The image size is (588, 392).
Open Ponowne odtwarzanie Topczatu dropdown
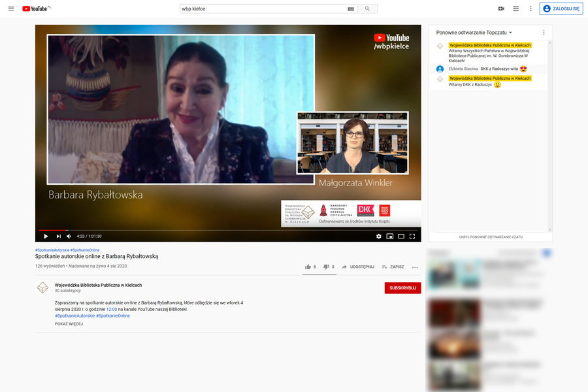coord(474,33)
